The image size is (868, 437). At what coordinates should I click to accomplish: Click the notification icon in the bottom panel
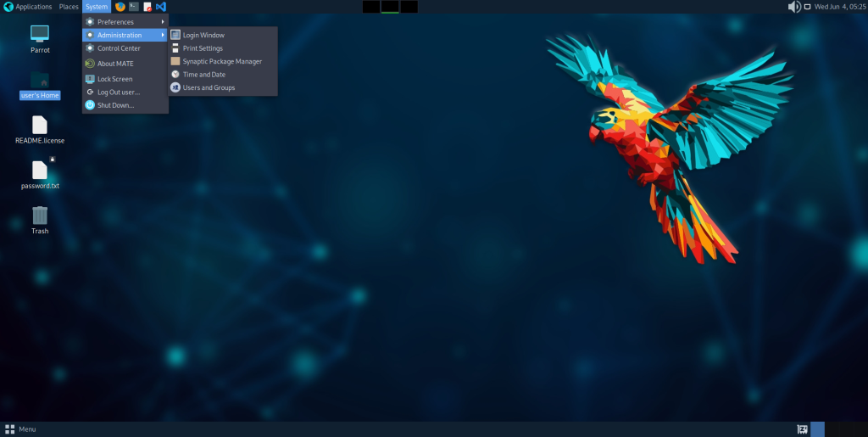point(802,429)
